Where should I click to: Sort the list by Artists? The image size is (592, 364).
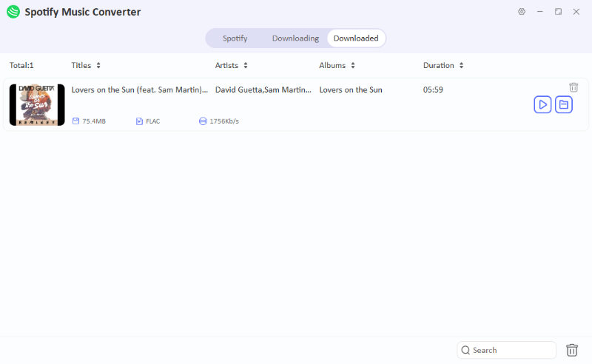(x=246, y=65)
